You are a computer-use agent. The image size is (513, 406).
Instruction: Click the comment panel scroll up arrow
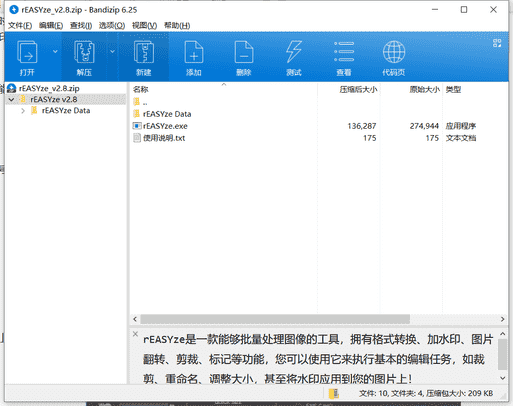[x=503, y=334]
